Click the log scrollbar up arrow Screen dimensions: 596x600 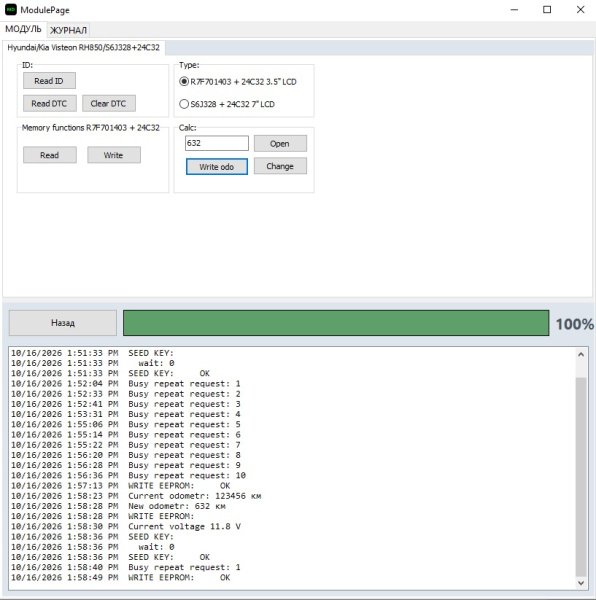(x=581, y=354)
